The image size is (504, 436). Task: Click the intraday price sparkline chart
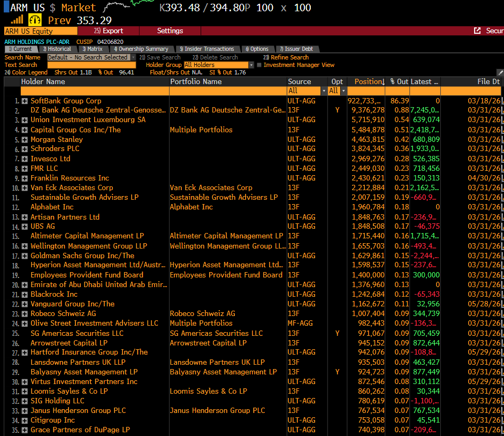tap(128, 5)
